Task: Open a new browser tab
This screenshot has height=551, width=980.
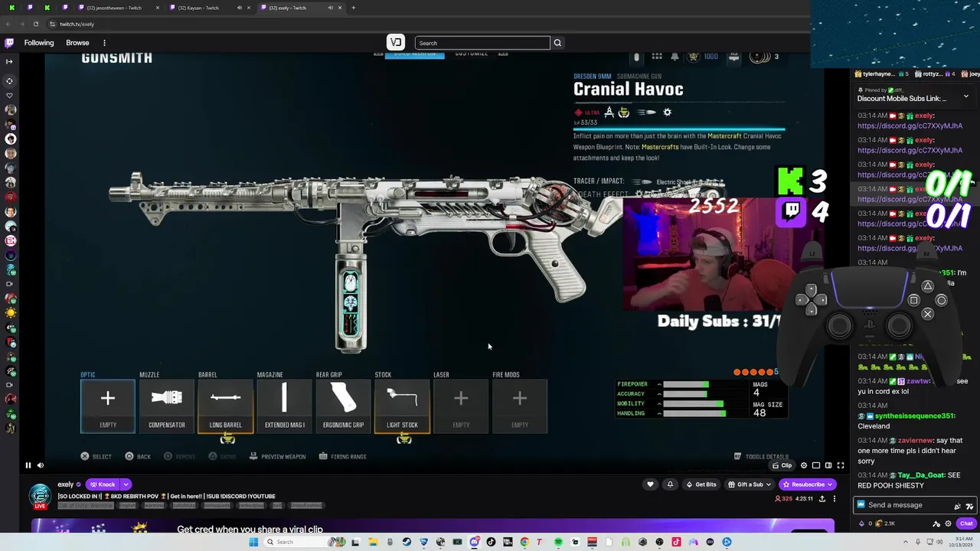Action: (x=353, y=8)
